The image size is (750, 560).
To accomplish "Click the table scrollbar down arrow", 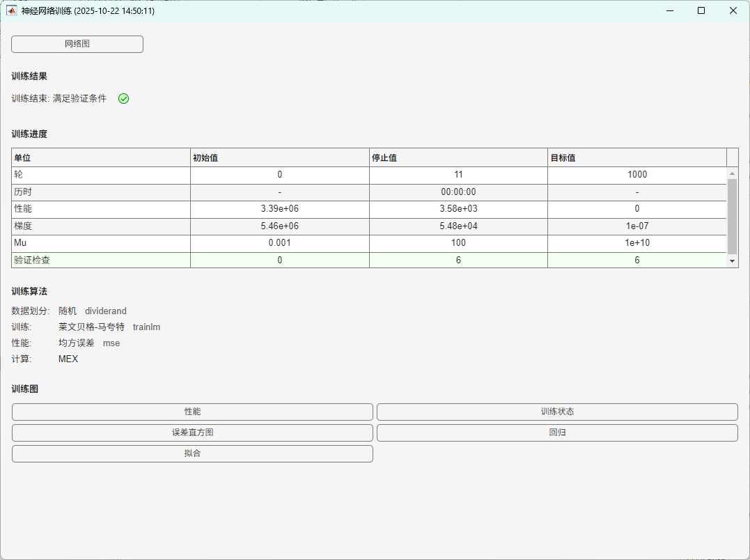I will coord(732,260).
